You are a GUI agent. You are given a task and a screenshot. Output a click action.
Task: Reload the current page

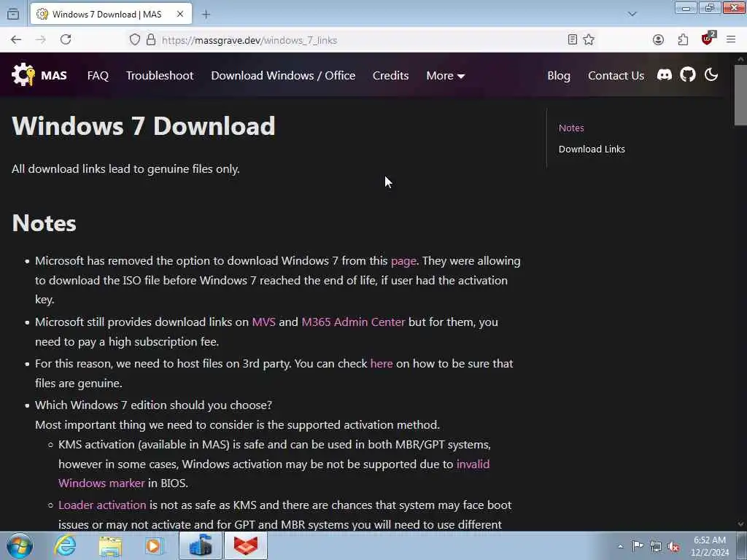pyautogui.click(x=66, y=39)
